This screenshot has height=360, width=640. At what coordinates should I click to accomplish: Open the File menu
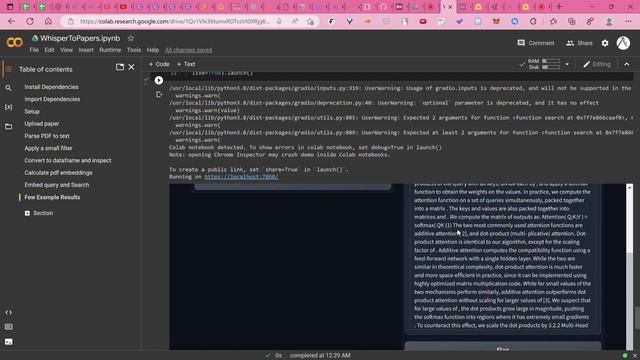click(34, 50)
